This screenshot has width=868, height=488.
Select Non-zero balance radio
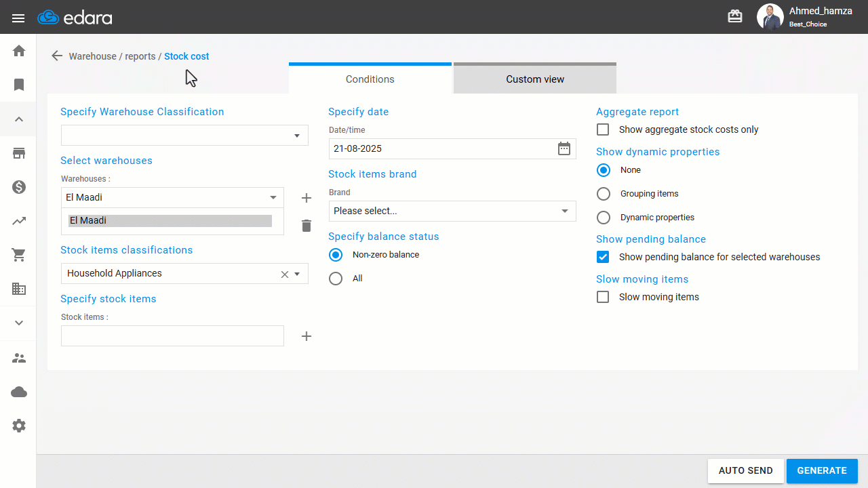pos(336,255)
